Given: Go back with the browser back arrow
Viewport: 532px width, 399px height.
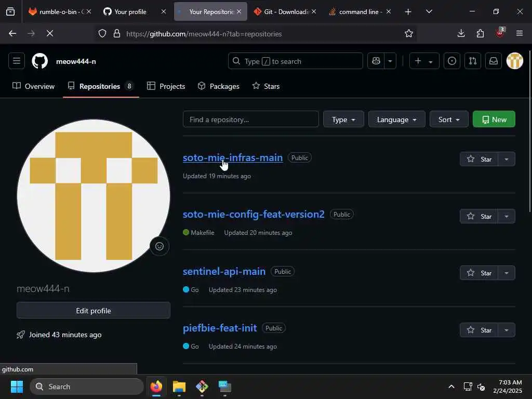Looking at the screenshot, I should pos(12,33).
